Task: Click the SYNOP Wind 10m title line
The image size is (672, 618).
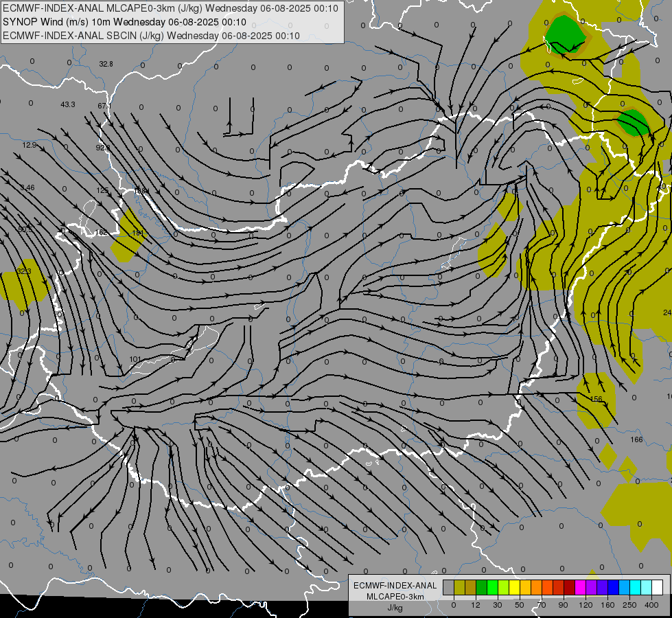Action: pos(124,22)
